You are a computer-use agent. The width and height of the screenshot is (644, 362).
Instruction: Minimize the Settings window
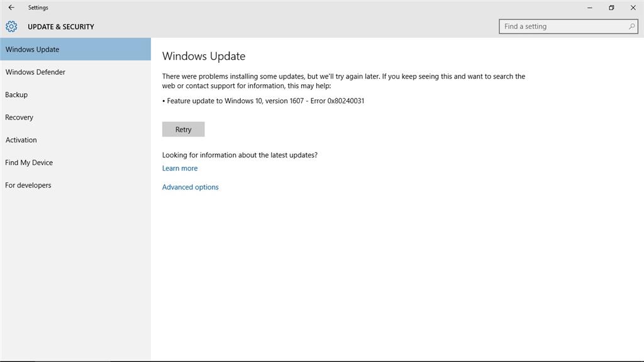click(590, 8)
